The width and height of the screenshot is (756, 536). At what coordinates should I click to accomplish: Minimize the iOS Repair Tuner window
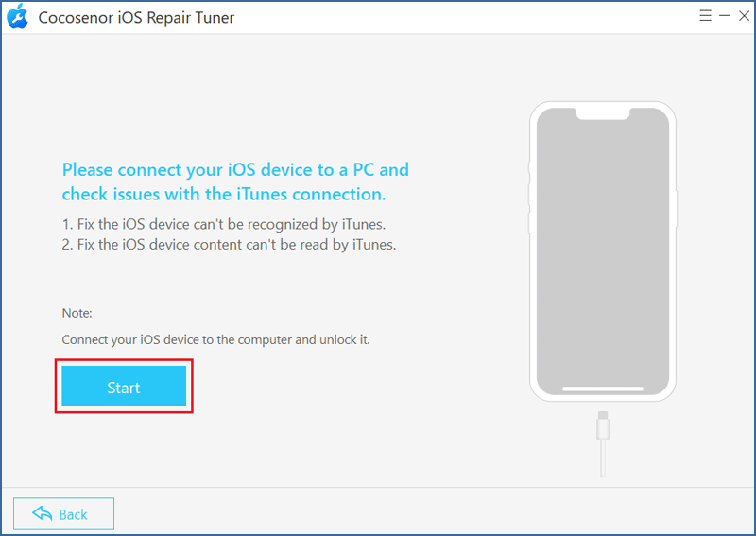pyautogui.click(x=725, y=16)
